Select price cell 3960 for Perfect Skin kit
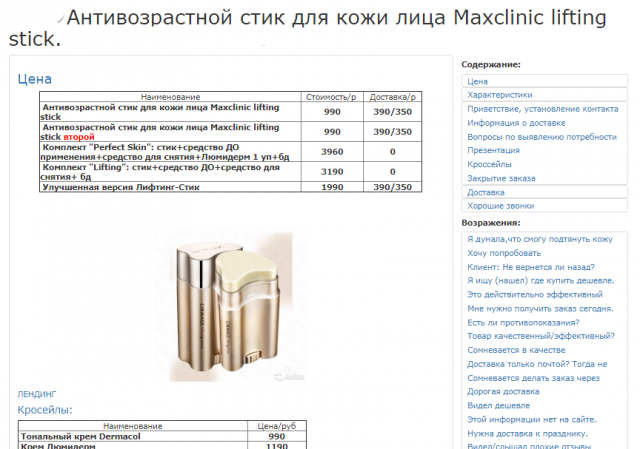The height and width of the screenshot is (449, 640). click(332, 151)
